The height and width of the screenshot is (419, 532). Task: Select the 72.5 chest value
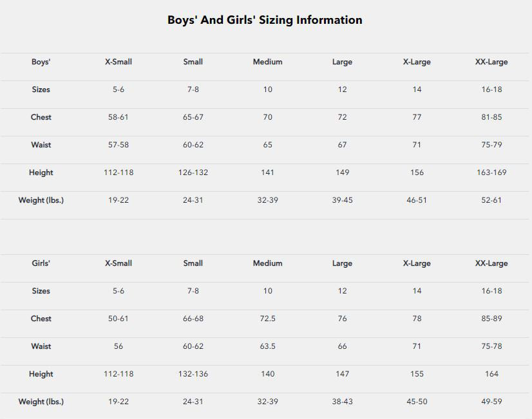(267, 319)
